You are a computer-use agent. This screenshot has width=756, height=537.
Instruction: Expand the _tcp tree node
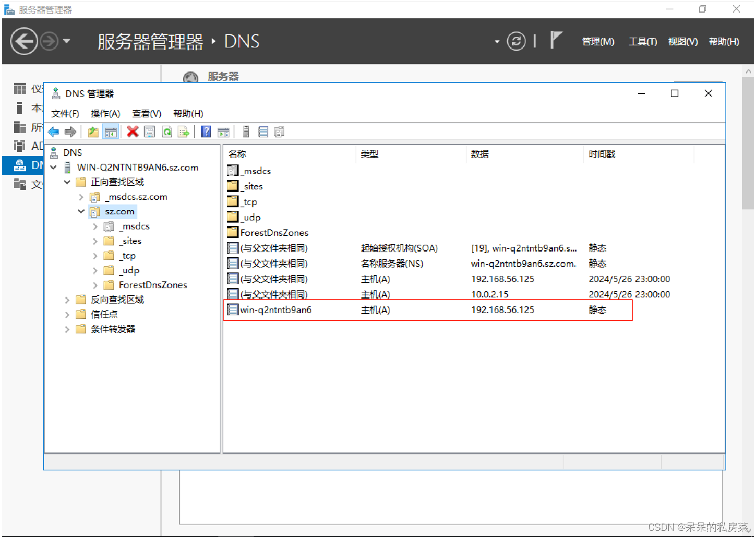pyautogui.click(x=95, y=256)
